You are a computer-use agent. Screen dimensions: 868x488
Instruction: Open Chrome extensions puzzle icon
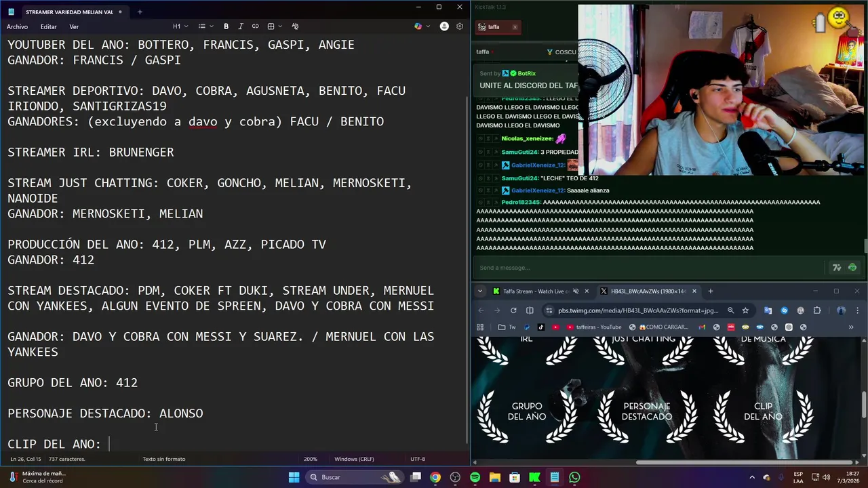click(817, 310)
